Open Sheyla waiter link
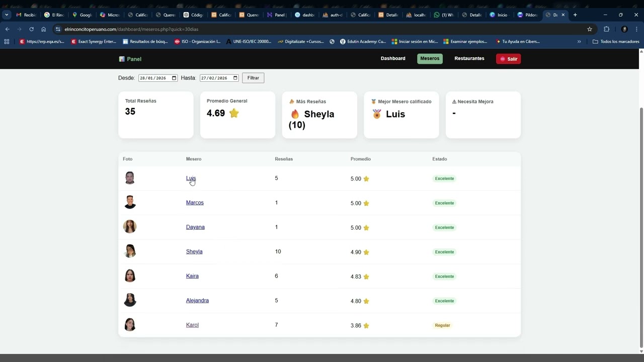644x362 pixels. (194, 252)
